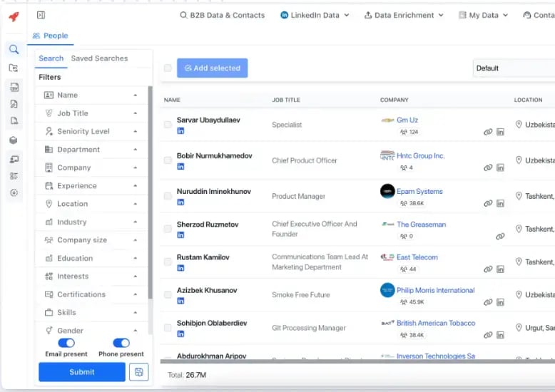This screenshot has width=555, height=392.
Task: Open the Default sort combo box
Action: pos(514,68)
